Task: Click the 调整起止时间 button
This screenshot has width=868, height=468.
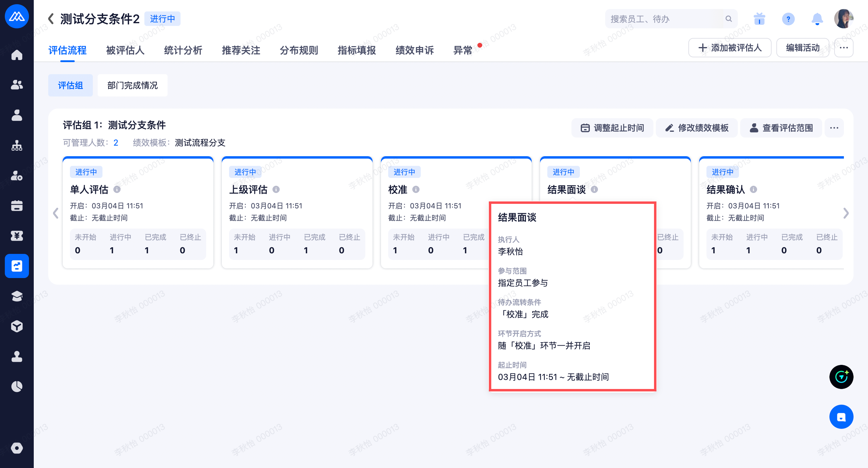Action: click(x=612, y=128)
